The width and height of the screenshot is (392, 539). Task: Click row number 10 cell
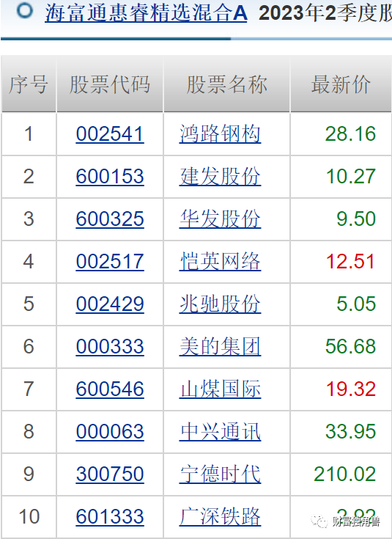click(29, 516)
